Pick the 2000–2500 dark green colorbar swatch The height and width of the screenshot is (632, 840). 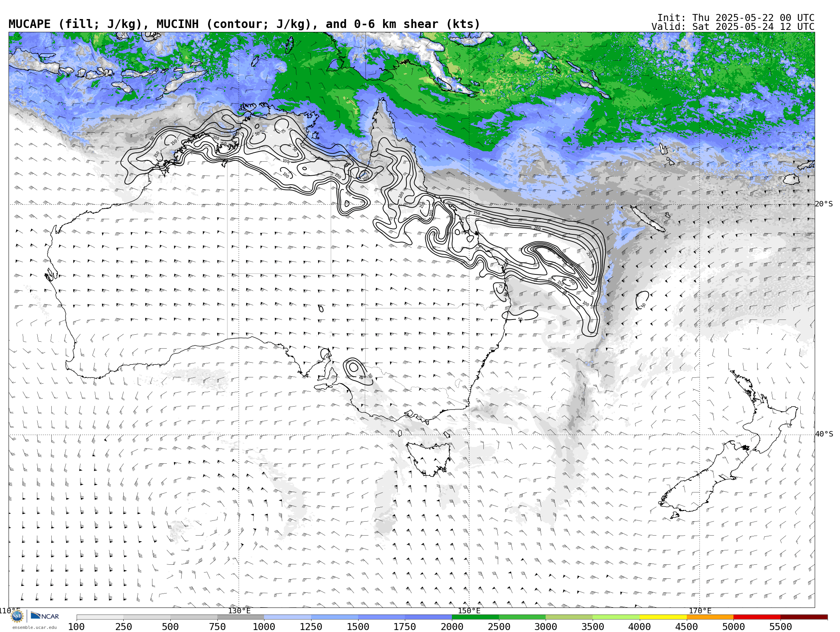[x=475, y=617]
